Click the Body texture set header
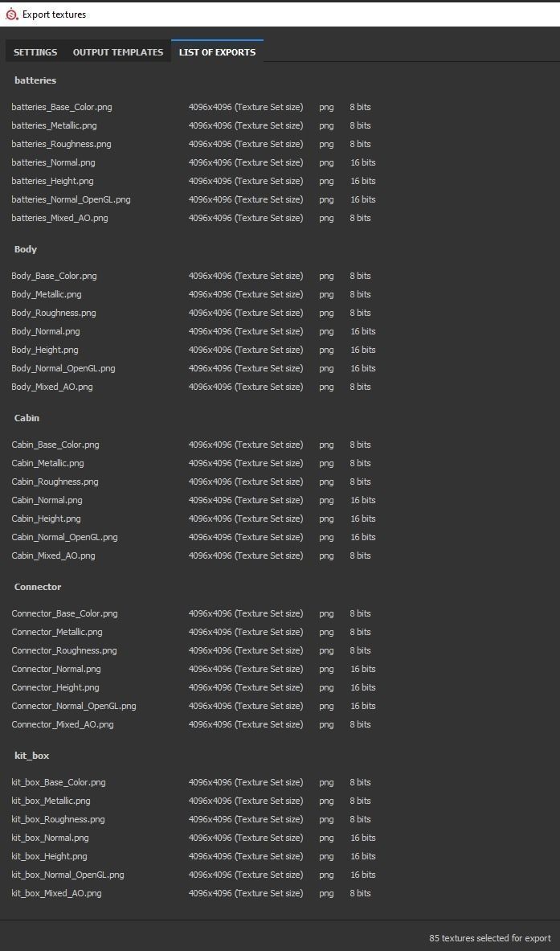The width and height of the screenshot is (560, 951). tap(26, 249)
